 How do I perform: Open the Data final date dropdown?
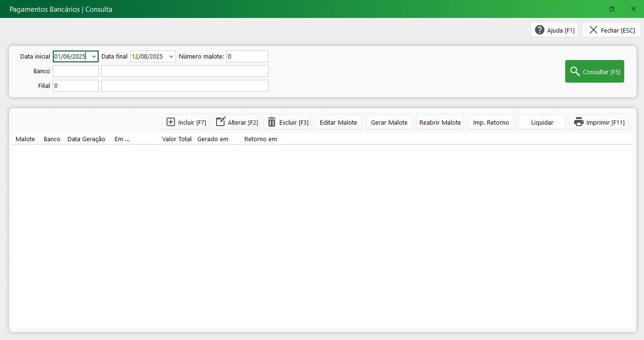[x=171, y=57]
